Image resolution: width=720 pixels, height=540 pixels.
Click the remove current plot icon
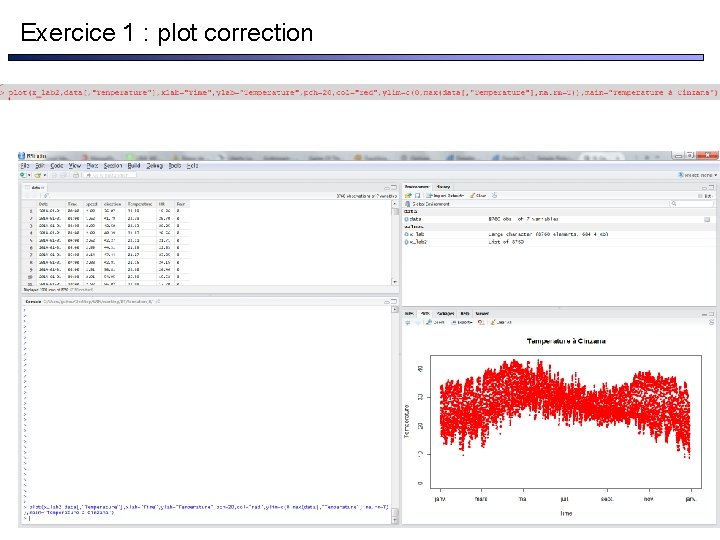[481, 322]
